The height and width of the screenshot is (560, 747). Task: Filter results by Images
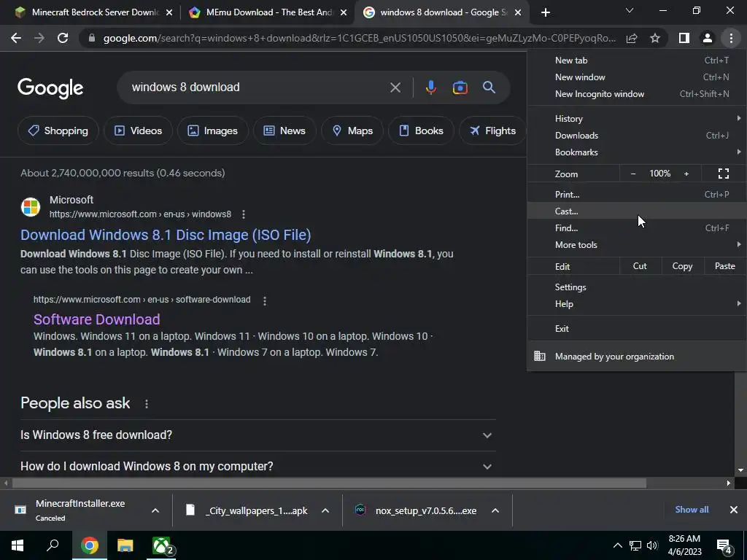(x=213, y=131)
